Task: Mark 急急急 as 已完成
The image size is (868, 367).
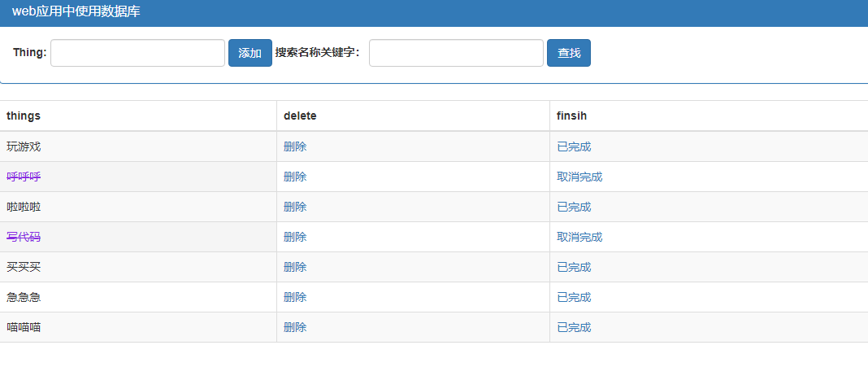Action: click(574, 297)
